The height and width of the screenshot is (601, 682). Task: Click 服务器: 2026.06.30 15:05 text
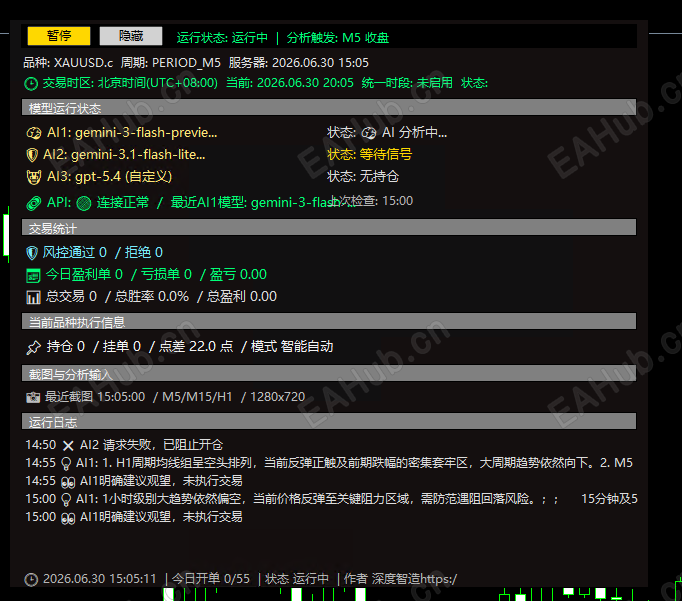(299, 63)
